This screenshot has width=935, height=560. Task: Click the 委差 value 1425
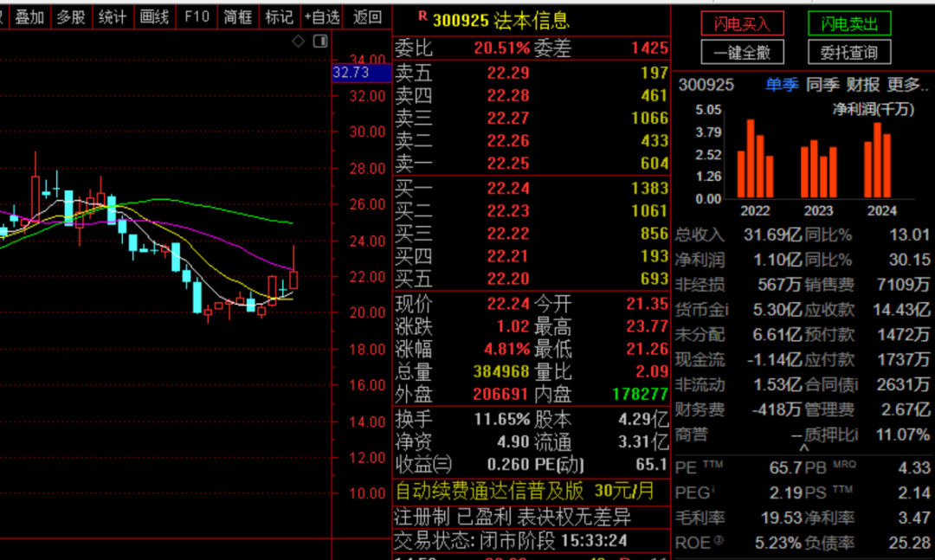pos(650,48)
